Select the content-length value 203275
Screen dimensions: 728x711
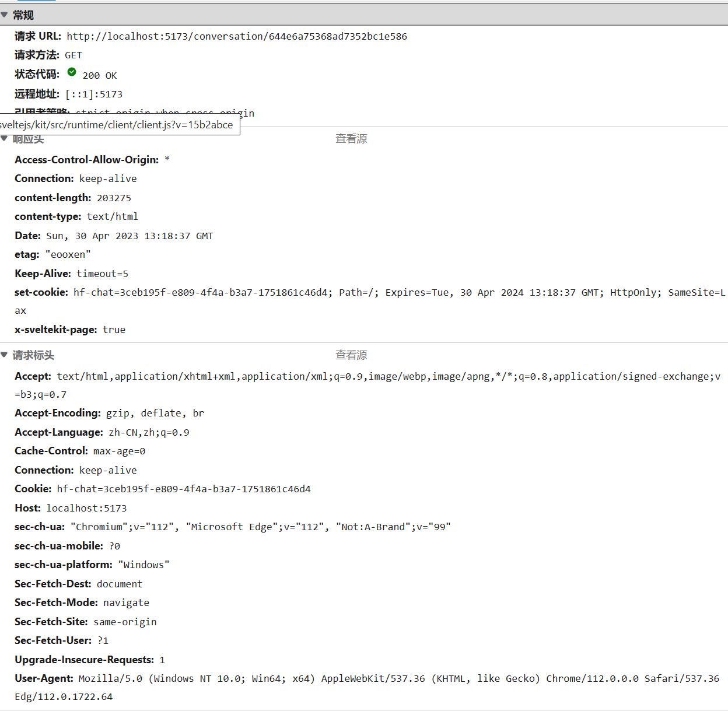pyautogui.click(x=114, y=198)
